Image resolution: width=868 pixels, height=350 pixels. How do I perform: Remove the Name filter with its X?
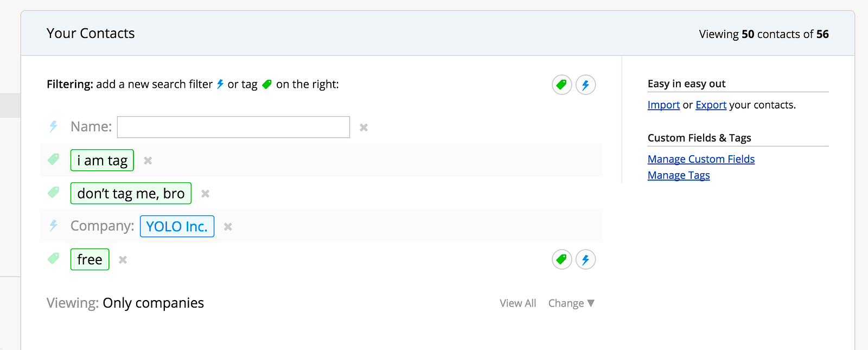point(364,128)
